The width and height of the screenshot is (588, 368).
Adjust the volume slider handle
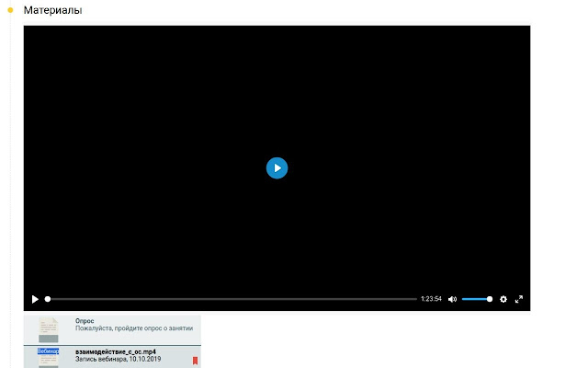(x=490, y=299)
